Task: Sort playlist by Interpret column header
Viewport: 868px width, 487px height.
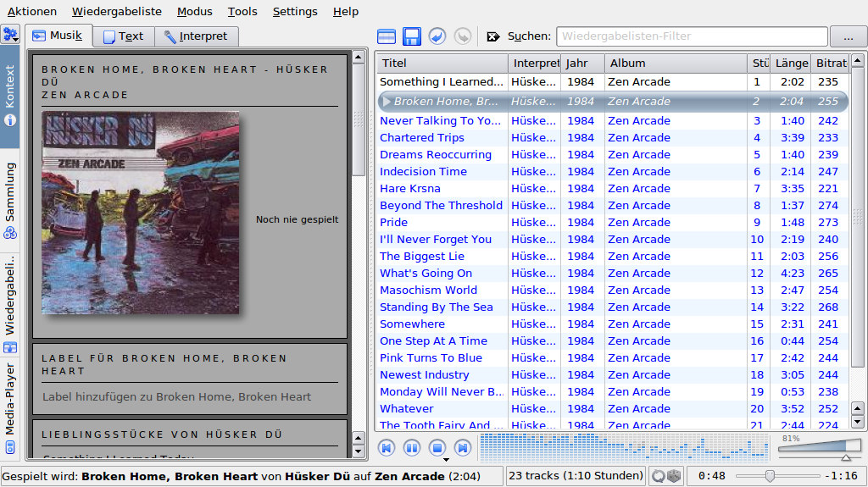Action: click(534, 63)
